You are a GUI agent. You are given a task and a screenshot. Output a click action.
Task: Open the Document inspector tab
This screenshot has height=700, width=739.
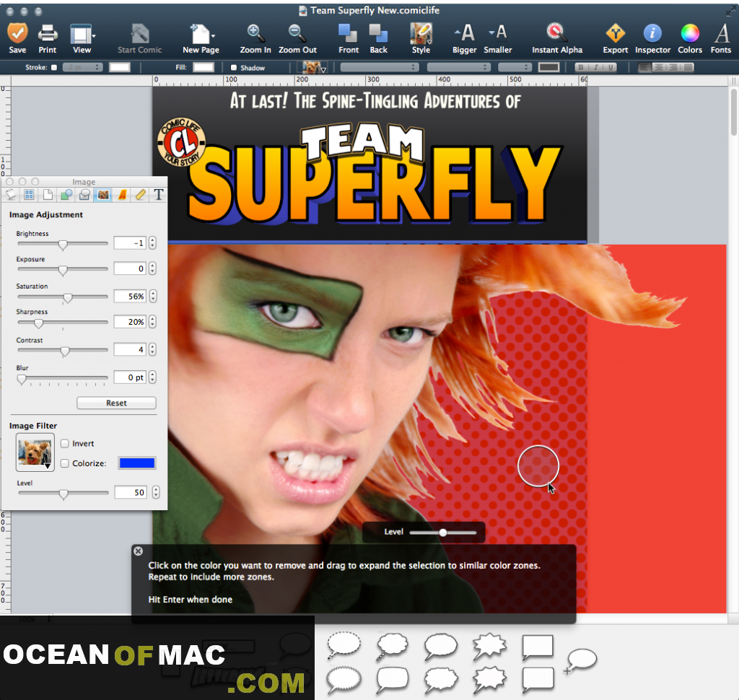(10, 195)
